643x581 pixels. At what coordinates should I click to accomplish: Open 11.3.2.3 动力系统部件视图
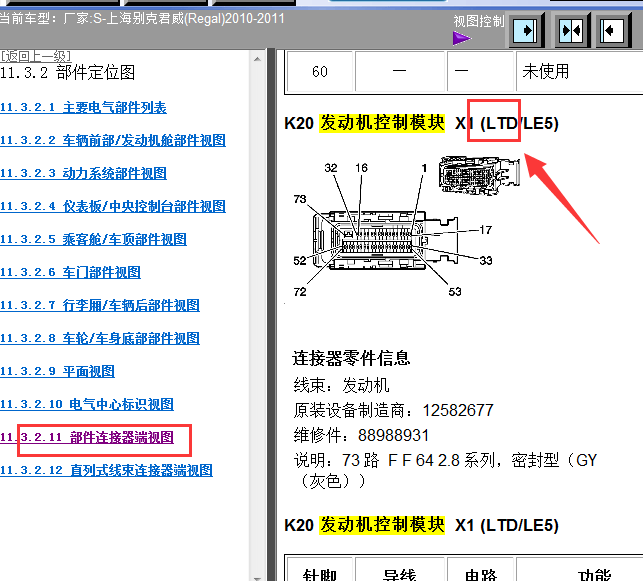pyautogui.click(x=83, y=173)
